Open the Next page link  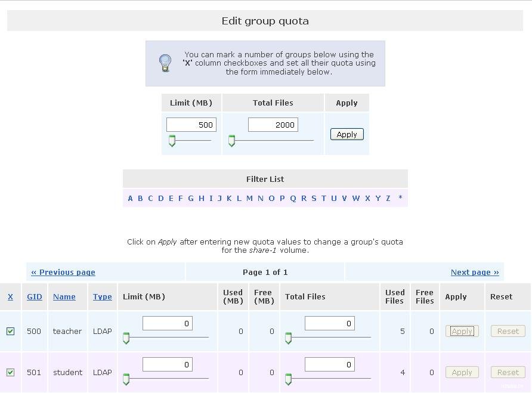(x=475, y=272)
